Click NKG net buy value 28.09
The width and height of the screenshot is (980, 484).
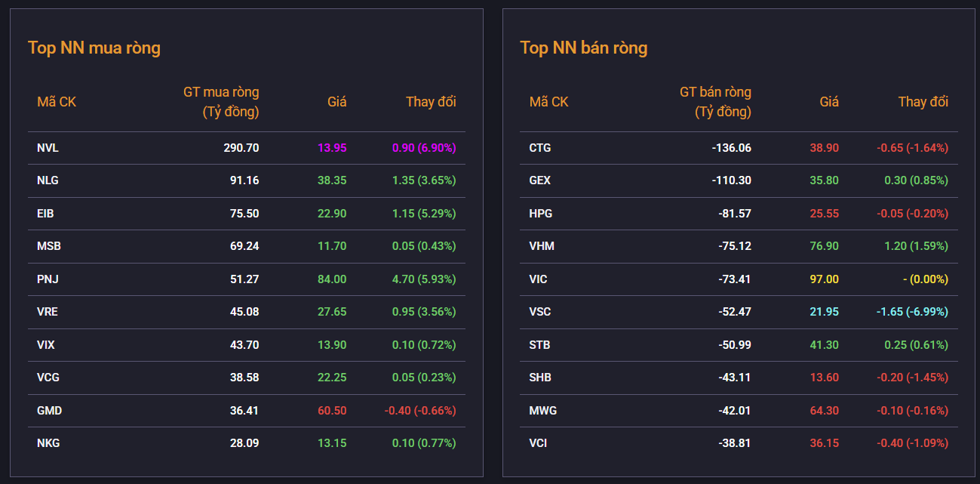(x=244, y=443)
